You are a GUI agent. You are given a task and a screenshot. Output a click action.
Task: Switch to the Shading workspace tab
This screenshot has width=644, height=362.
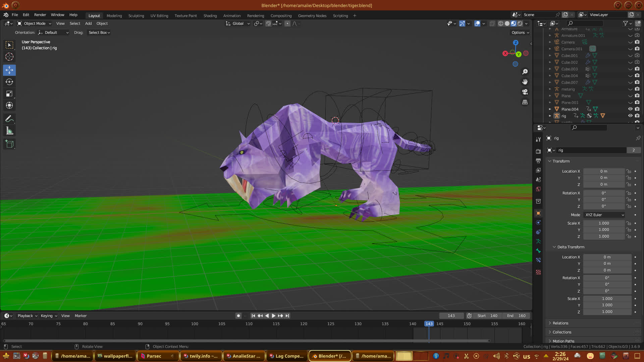(x=210, y=16)
